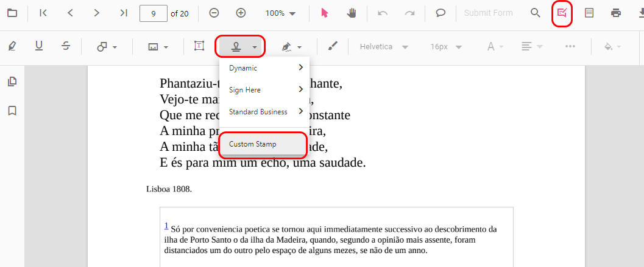Click the line 'E és para mim um echo, uma saudade.'
Screen dimensions: 644x267
(263, 163)
